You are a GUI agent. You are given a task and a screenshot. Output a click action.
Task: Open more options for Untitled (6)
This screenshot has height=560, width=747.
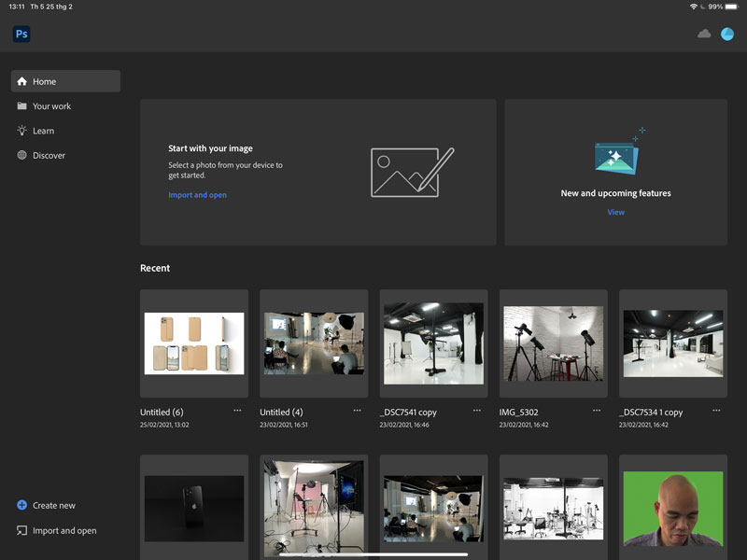pyautogui.click(x=237, y=411)
